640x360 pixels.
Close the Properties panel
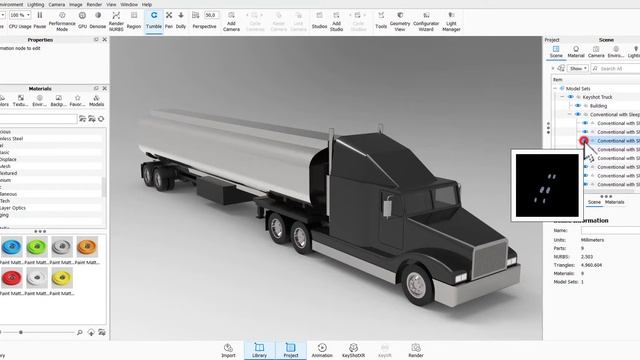[x=104, y=40]
